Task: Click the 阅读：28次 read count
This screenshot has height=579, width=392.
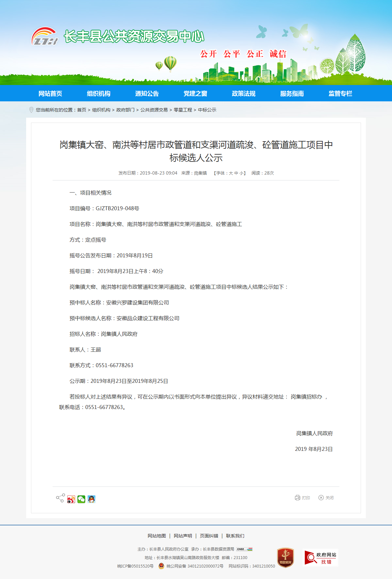Action: click(x=263, y=173)
